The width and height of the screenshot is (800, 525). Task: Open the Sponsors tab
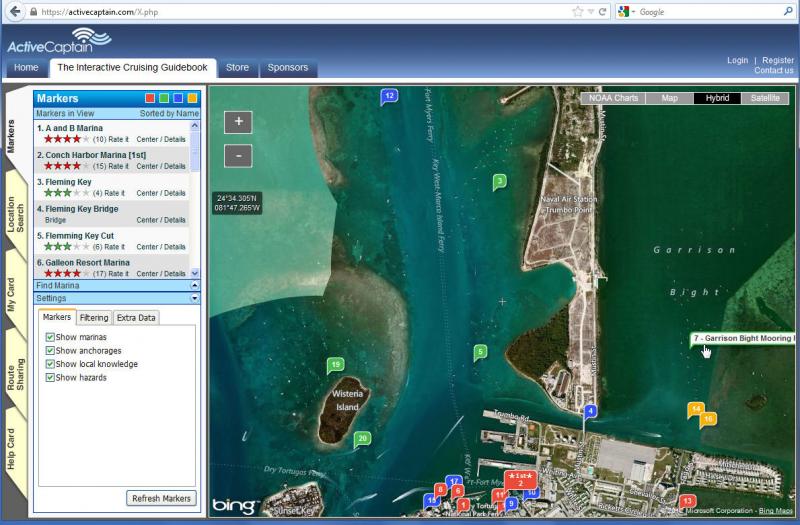(288, 68)
